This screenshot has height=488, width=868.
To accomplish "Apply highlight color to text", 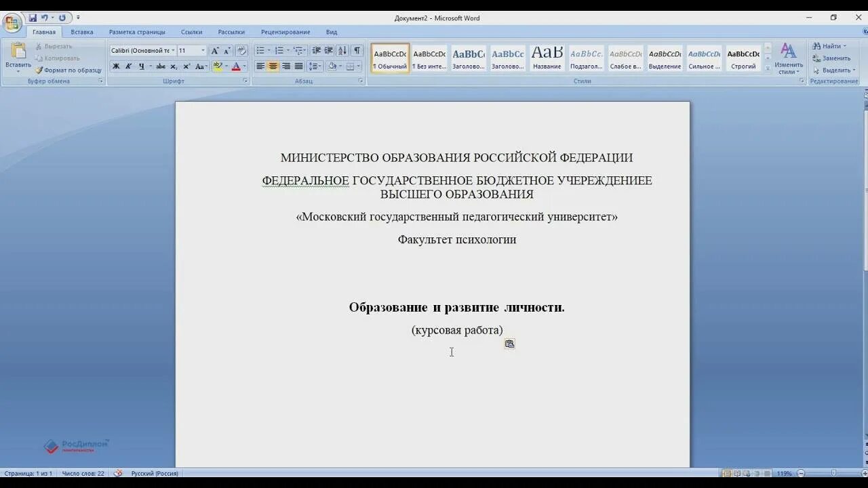I will click(217, 66).
